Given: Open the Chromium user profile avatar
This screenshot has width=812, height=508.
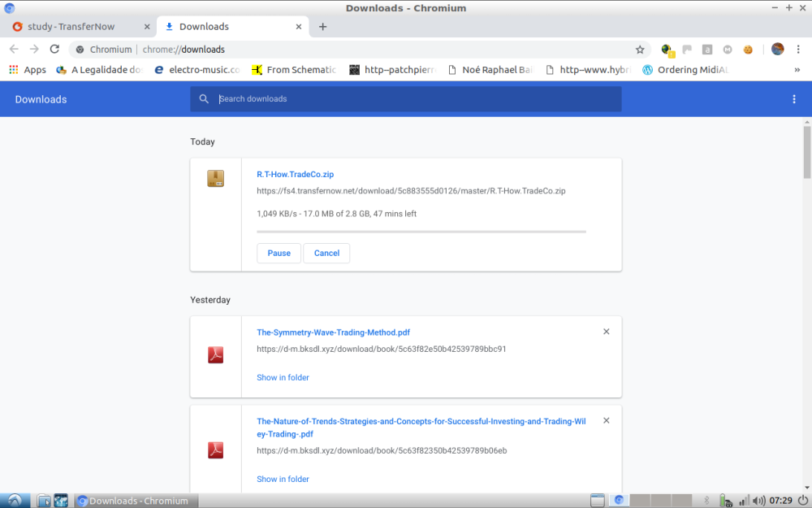Looking at the screenshot, I should 777,50.
